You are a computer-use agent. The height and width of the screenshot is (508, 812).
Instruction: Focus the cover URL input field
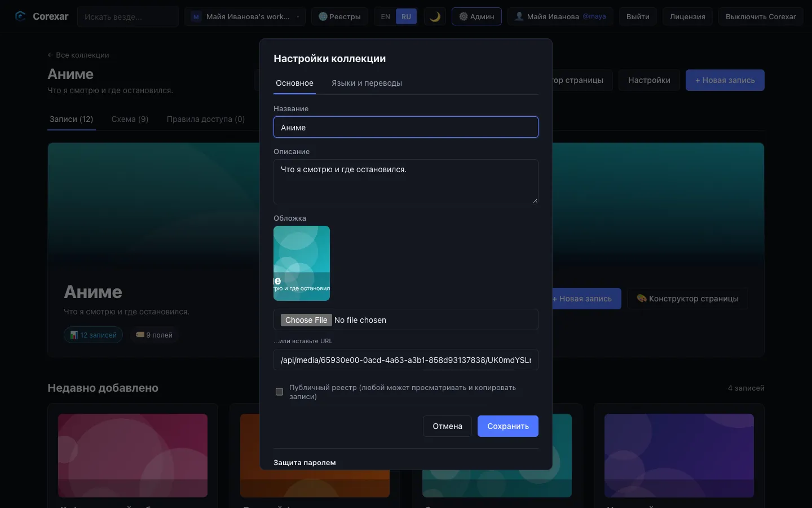[x=406, y=360]
